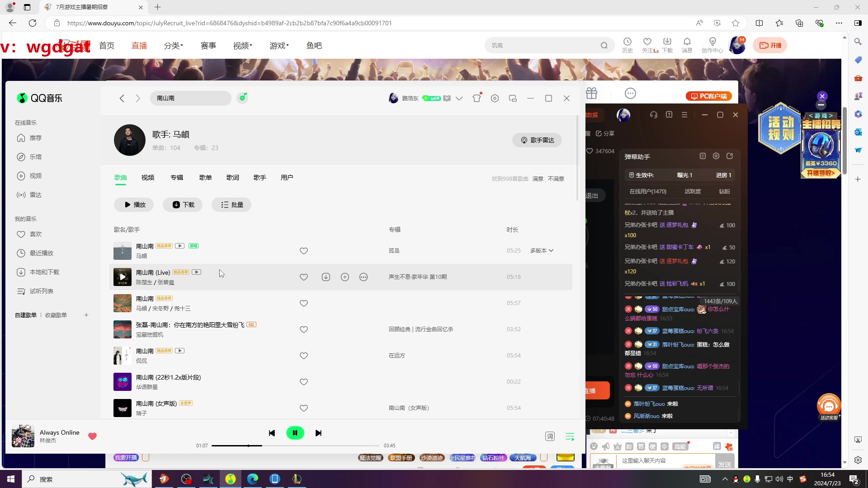868x488 pixels.
Task: Toggle like for 南山南 (Live) track
Action: coord(303,277)
